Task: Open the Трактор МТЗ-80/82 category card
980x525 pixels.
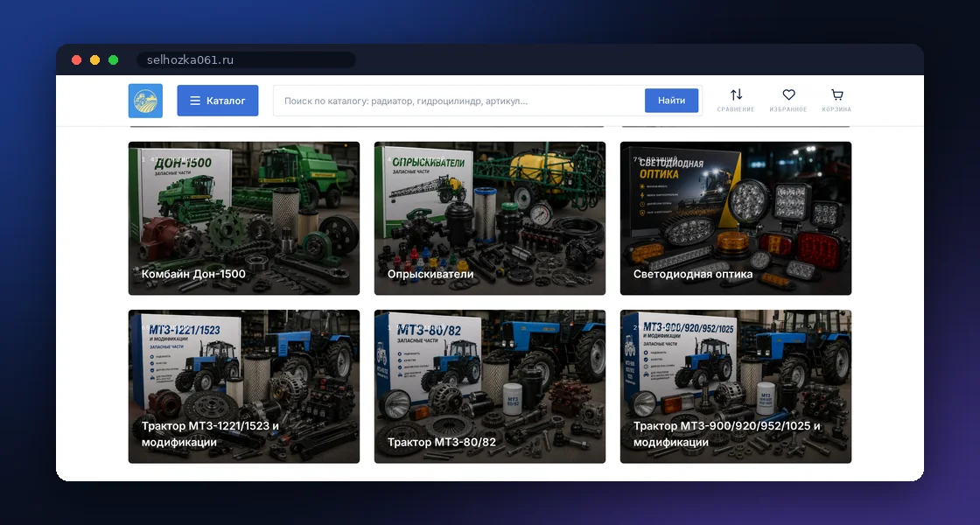Action: [490, 386]
